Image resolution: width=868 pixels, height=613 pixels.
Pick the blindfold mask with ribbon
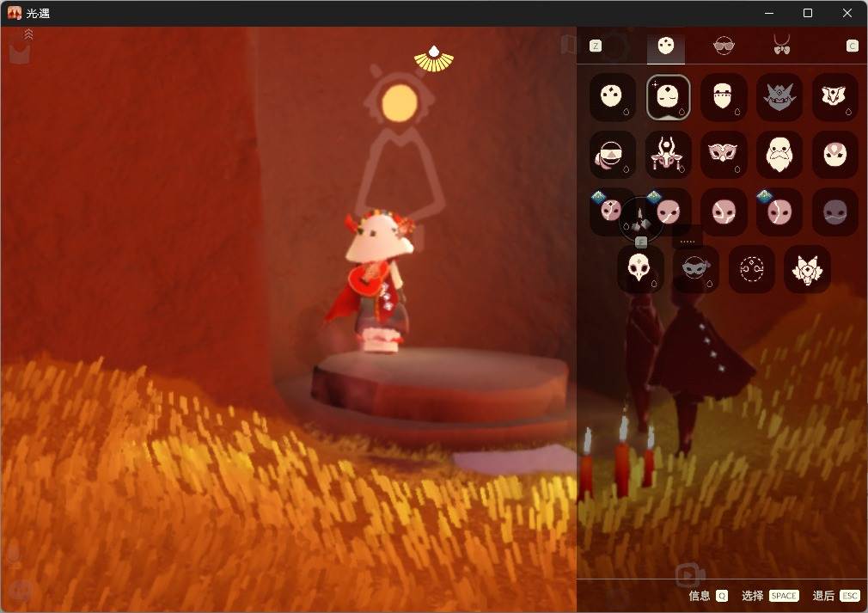(x=612, y=155)
